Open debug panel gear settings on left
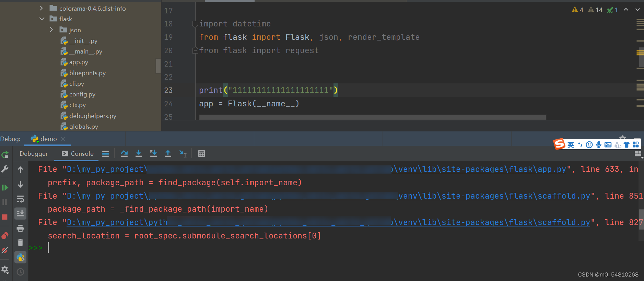Image resolution: width=644 pixels, height=281 pixels. [x=5, y=269]
